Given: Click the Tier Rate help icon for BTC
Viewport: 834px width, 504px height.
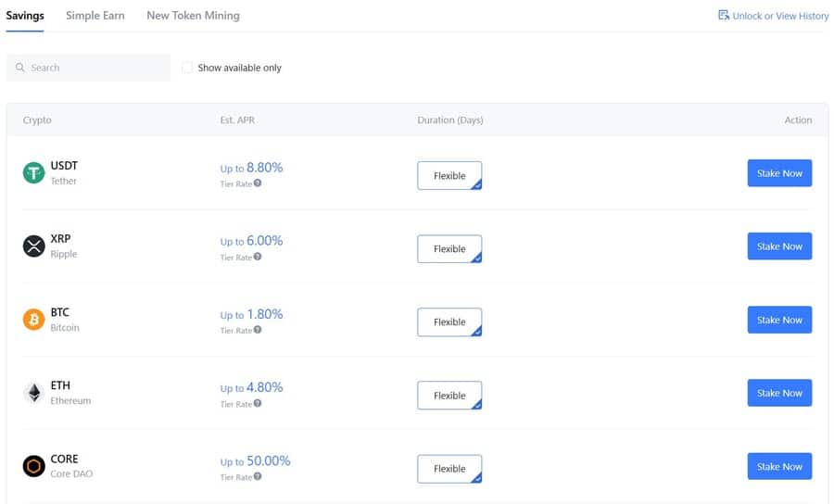Looking at the screenshot, I should [x=258, y=330].
